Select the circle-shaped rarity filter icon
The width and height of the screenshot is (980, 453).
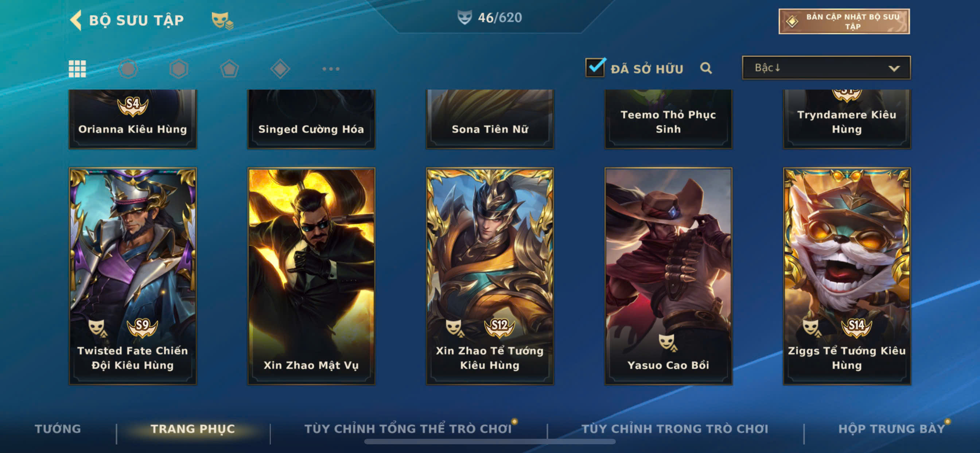[128, 69]
